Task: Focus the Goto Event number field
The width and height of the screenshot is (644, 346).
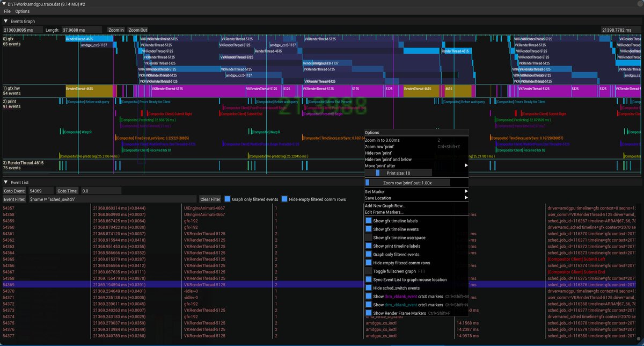Action: pyautogui.click(x=41, y=191)
